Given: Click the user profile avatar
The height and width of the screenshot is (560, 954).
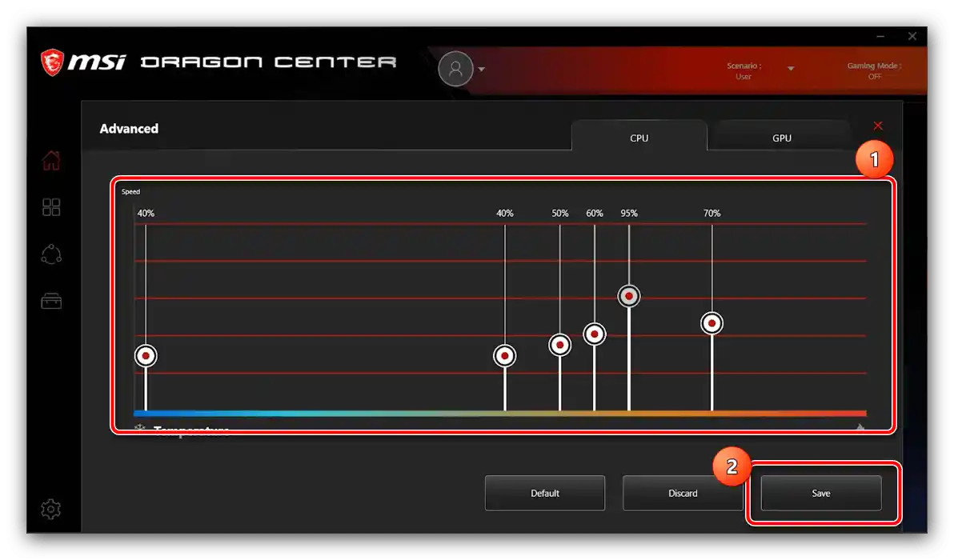Looking at the screenshot, I should [x=455, y=69].
